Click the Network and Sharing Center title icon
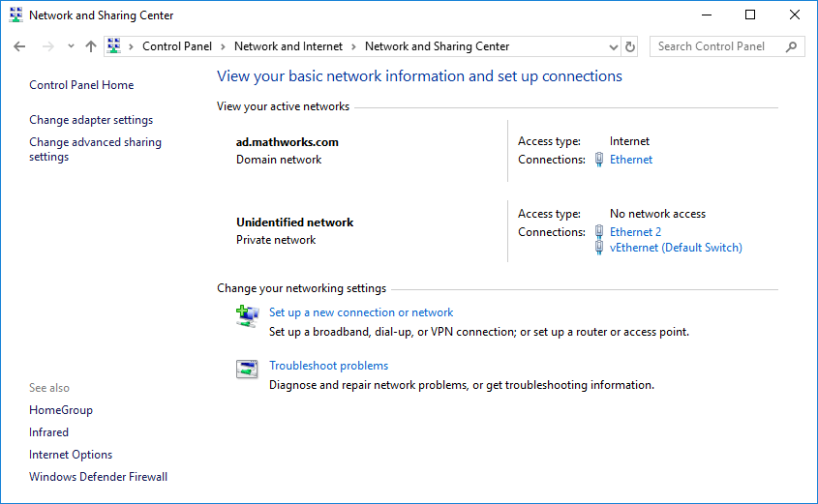The image size is (818, 504). 15,15
